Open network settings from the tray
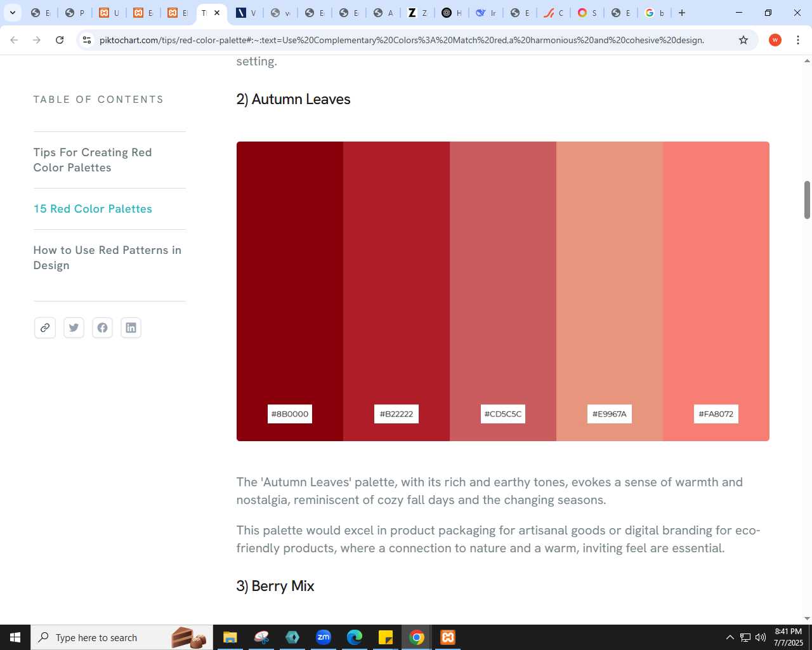The width and height of the screenshot is (812, 650). click(x=745, y=637)
